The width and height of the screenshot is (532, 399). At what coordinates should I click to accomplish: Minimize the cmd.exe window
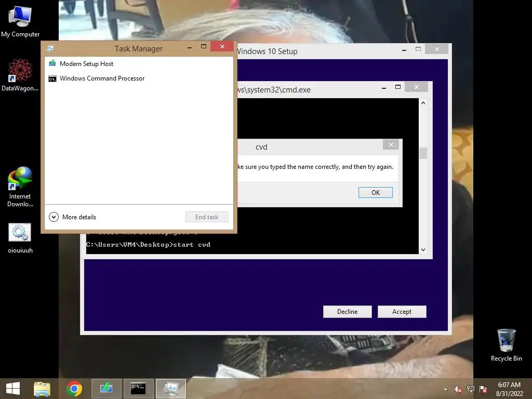(x=384, y=88)
